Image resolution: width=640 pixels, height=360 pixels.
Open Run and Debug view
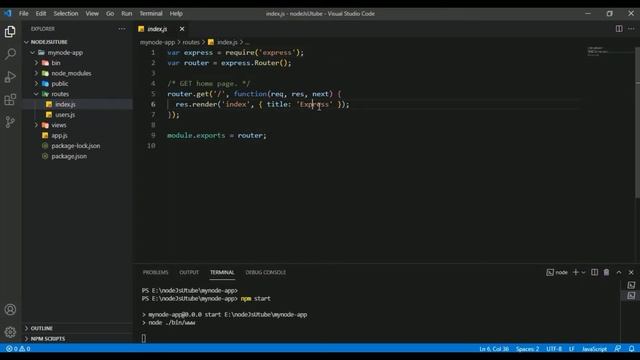pyautogui.click(x=10, y=77)
